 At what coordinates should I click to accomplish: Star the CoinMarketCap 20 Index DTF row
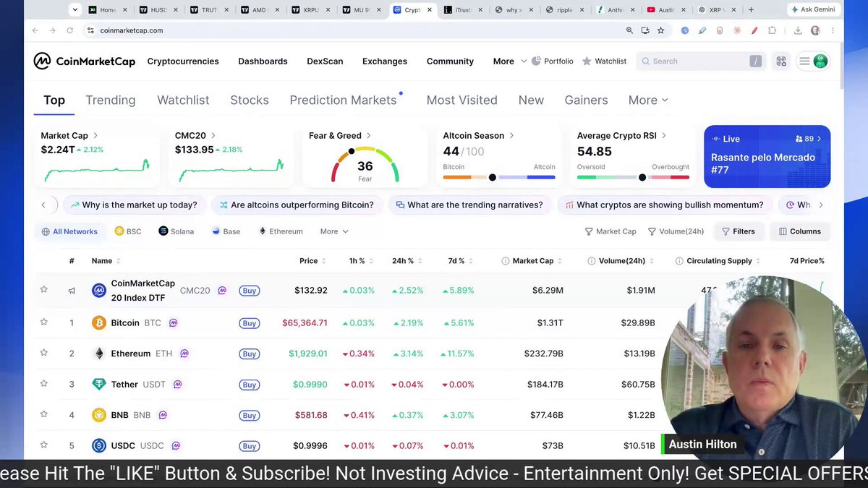click(44, 290)
